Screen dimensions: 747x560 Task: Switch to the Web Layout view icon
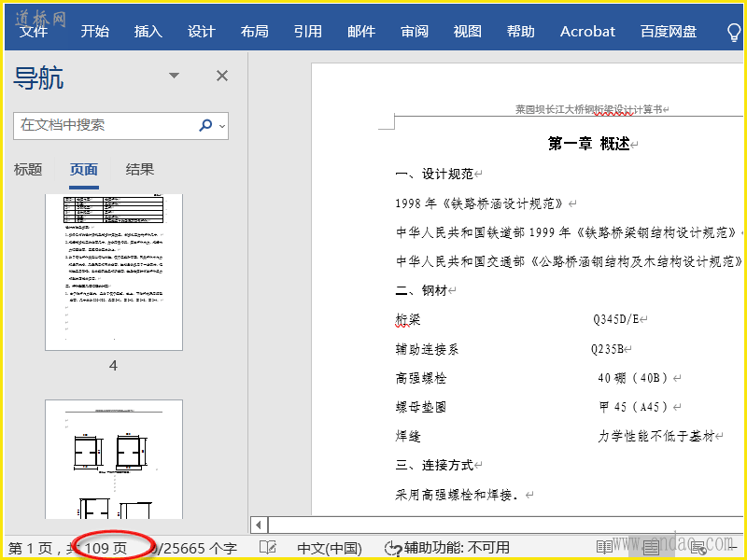[698, 548]
